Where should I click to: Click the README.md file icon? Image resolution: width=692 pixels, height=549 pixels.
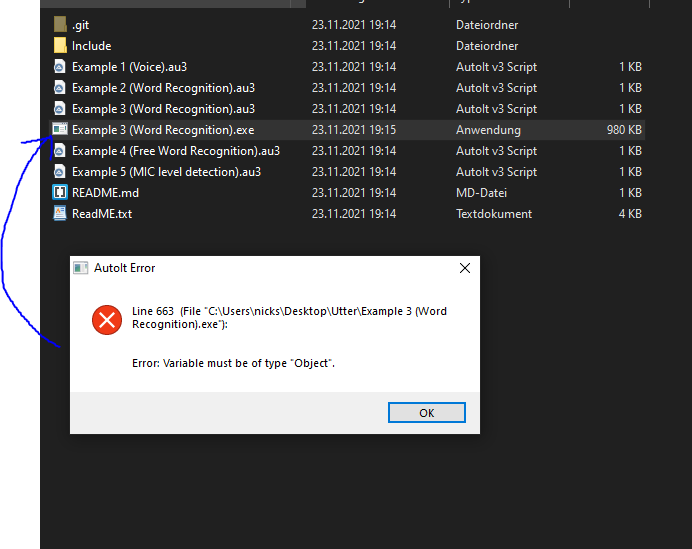coord(60,192)
